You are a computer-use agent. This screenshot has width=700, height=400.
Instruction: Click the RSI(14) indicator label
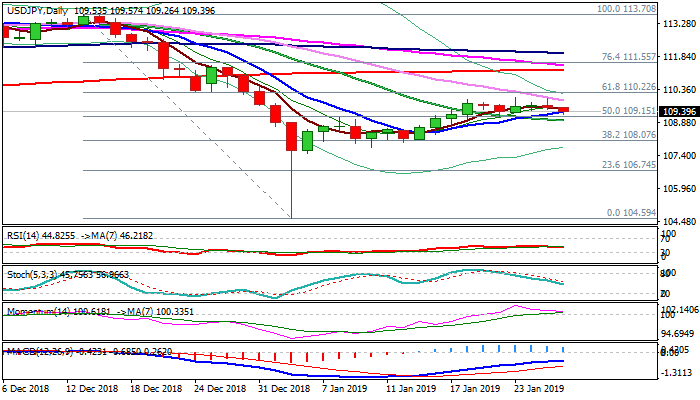click(x=22, y=234)
